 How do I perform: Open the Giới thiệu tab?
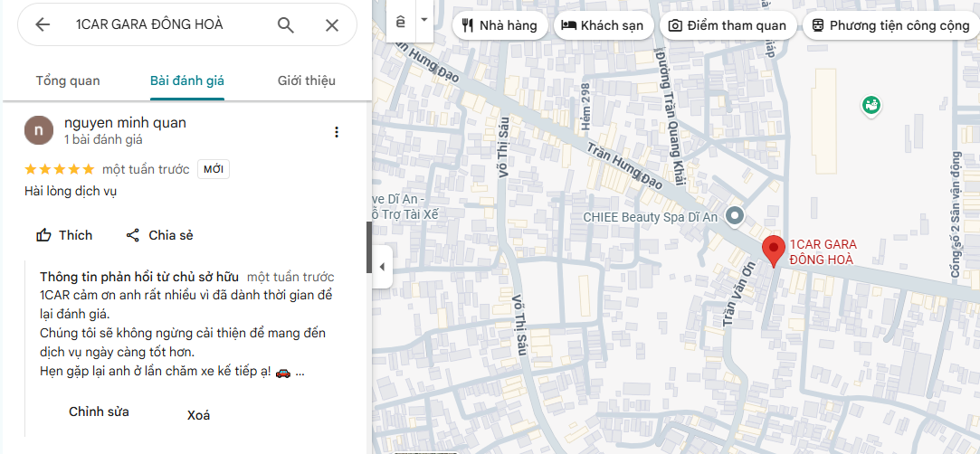[306, 80]
